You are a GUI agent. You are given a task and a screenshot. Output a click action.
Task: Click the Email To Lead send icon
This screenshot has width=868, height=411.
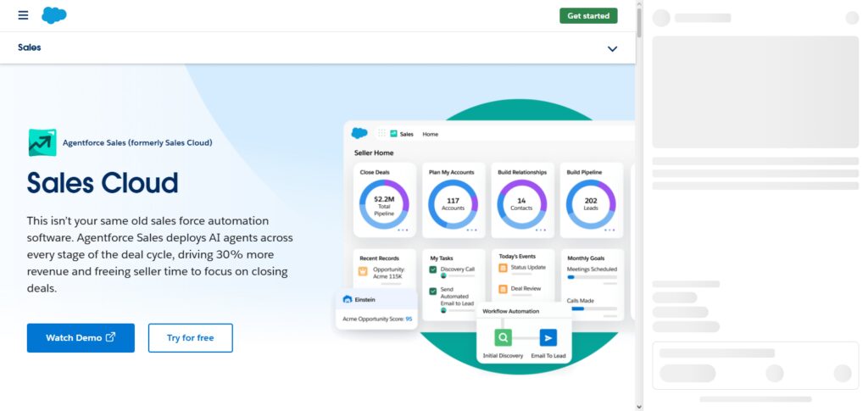tap(548, 337)
